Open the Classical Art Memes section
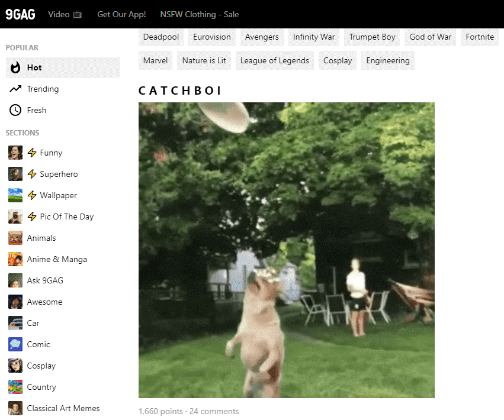The height and width of the screenshot is (420, 504). click(x=63, y=408)
